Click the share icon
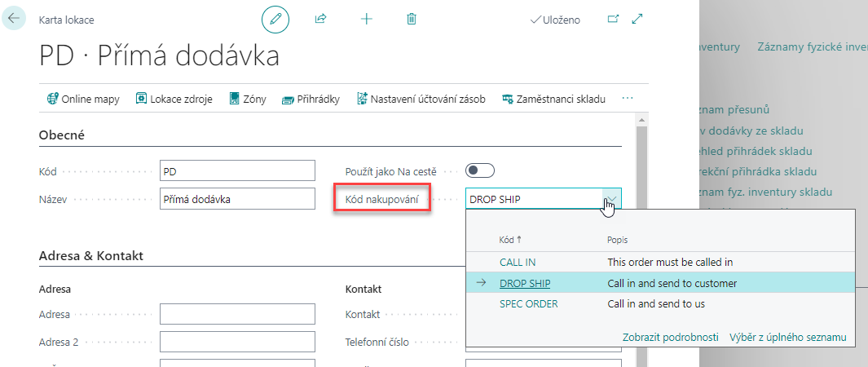Image resolution: width=868 pixels, height=367 pixels. click(320, 19)
